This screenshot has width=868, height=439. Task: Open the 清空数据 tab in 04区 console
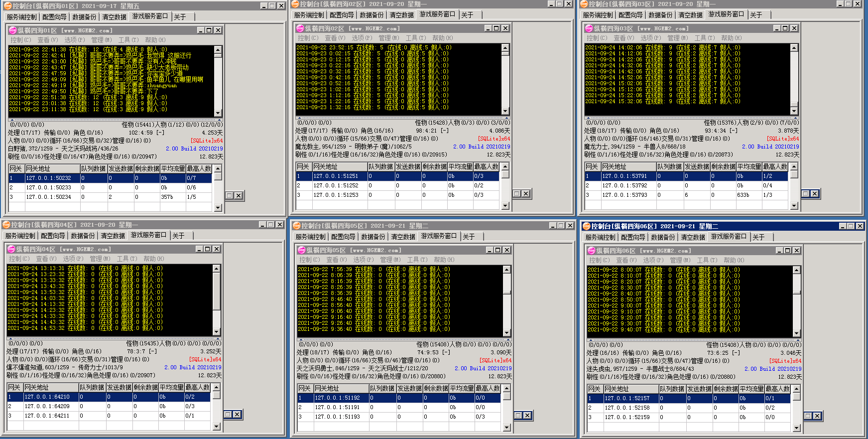[x=113, y=236]
